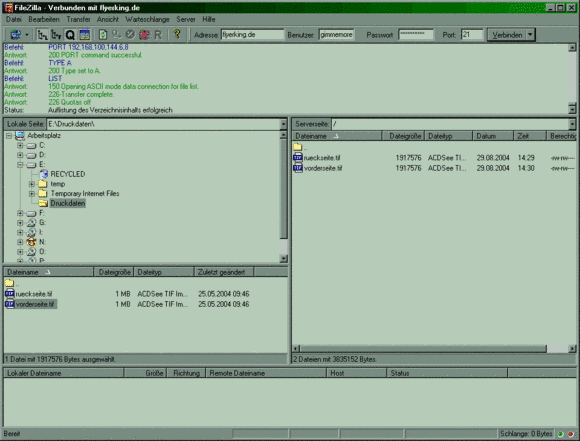Image resolution: width=580 pixels, height=441 pixels.
Task: Select the Druckdaten folder in the tree
Action: pyautogui.click(x=68, y=203)
